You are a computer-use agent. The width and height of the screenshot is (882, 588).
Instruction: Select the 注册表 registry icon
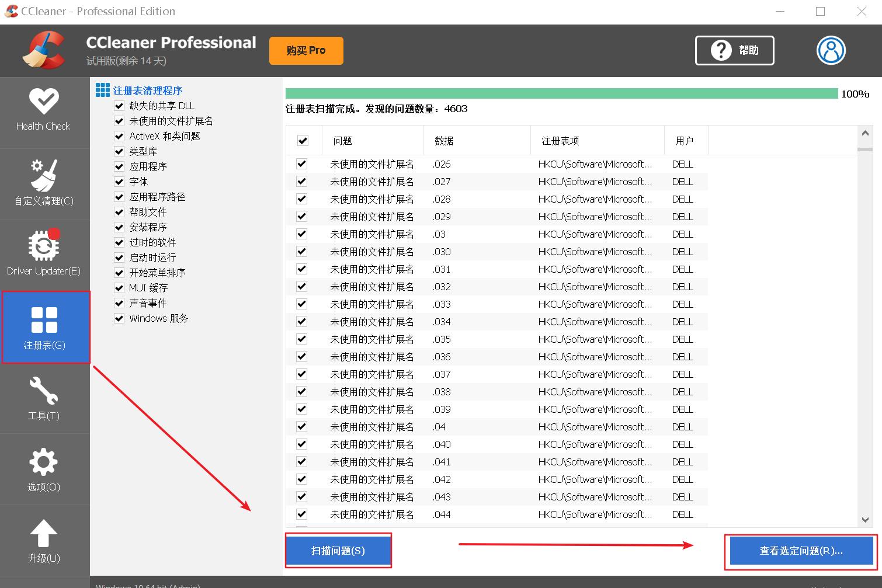(44, 320)
